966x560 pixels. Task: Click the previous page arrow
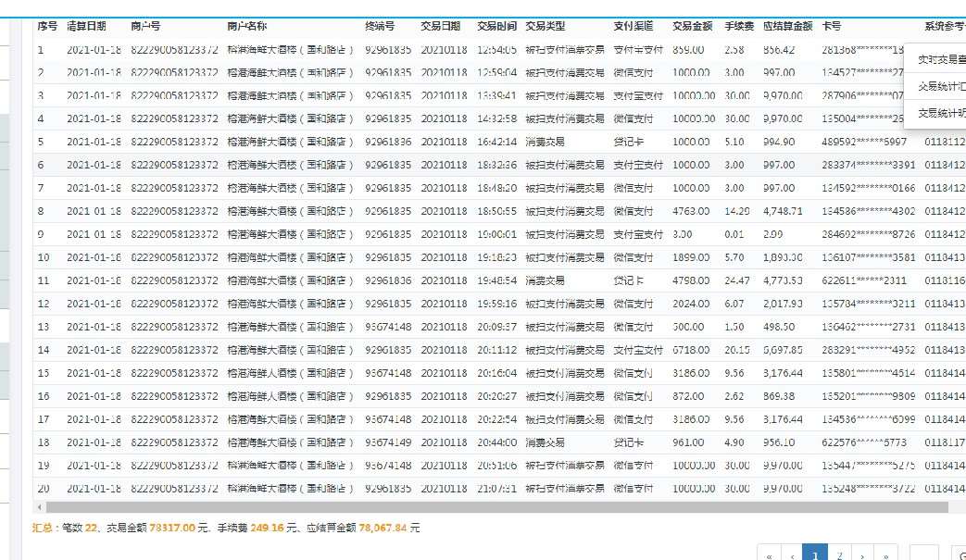point(791,555)
